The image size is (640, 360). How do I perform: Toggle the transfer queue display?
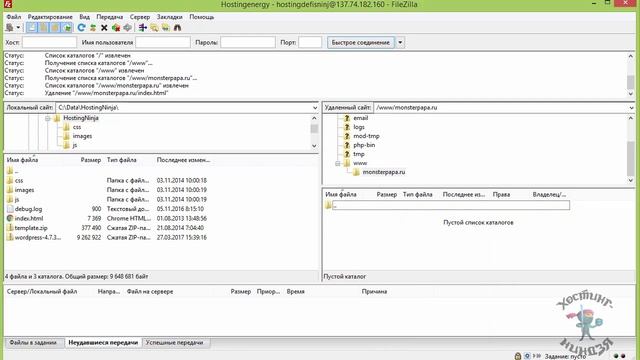point(67,28)
